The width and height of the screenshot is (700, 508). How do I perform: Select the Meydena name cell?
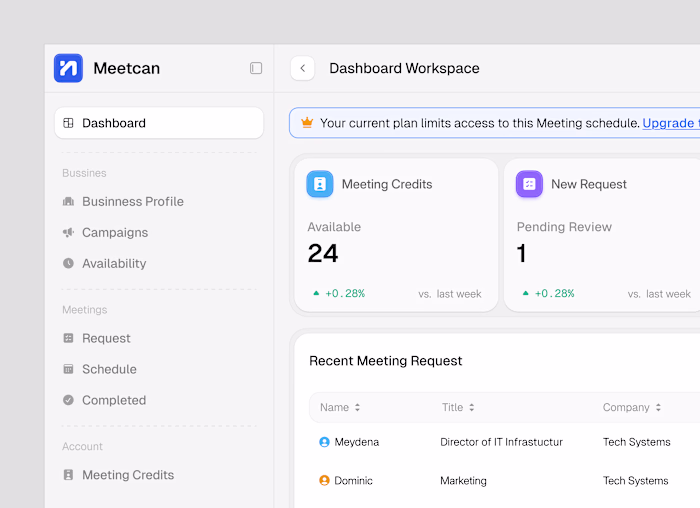click(x=357, y=442)
